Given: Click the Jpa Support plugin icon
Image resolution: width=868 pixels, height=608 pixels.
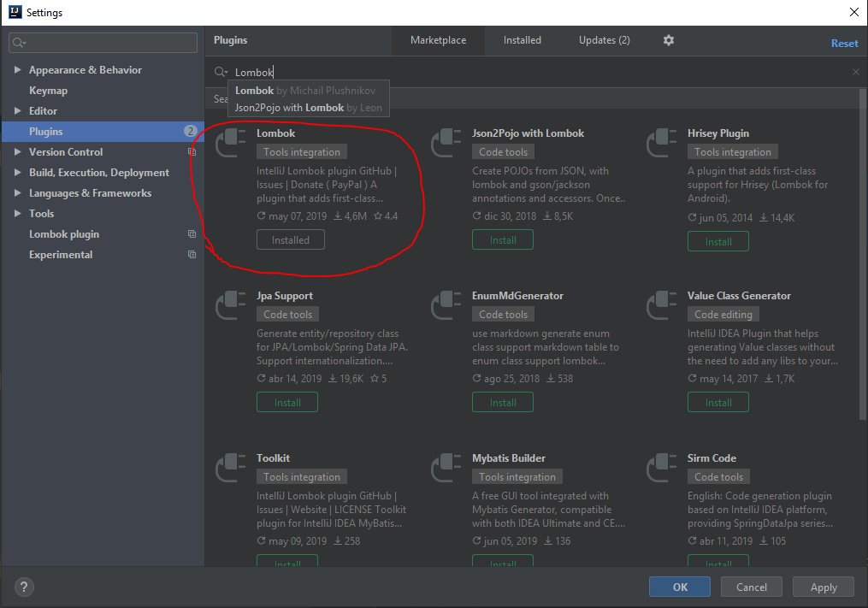Looking at the screenshot, I should 230,305.
